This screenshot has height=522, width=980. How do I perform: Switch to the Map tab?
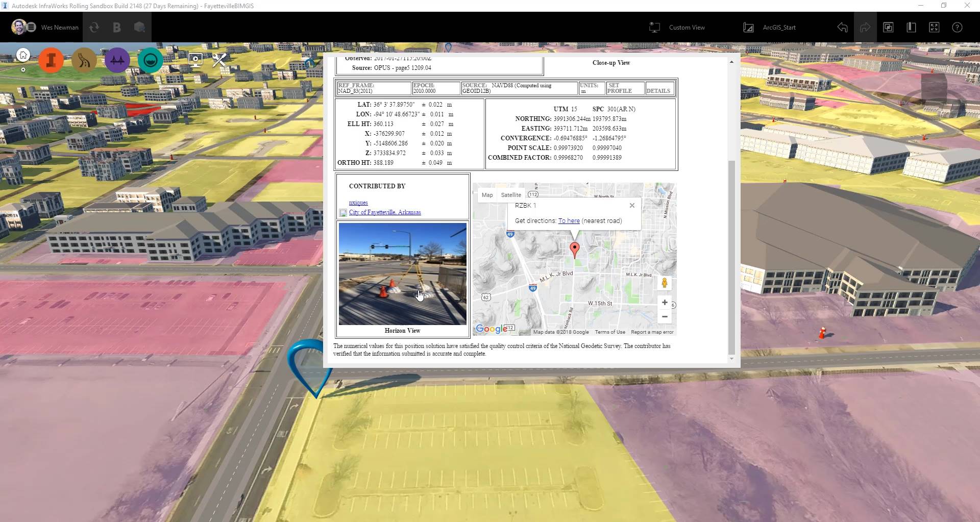tap(487, 194)
